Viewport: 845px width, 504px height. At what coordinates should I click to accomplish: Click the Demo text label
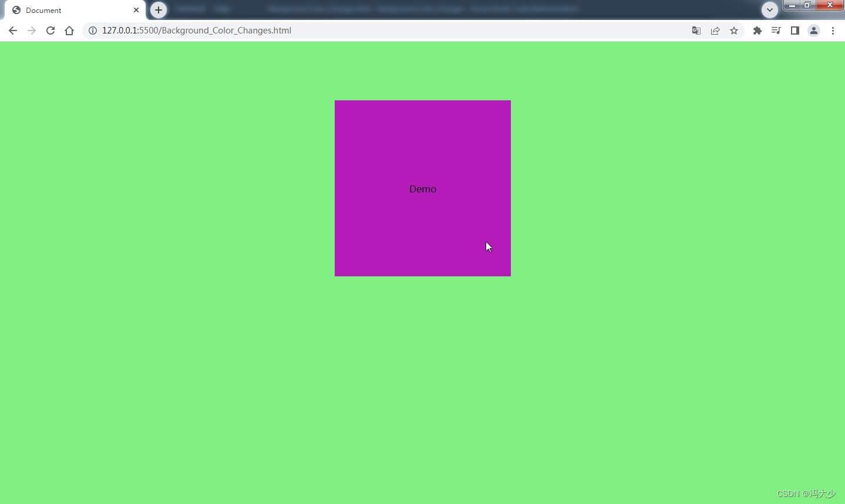tap(423, 189)
